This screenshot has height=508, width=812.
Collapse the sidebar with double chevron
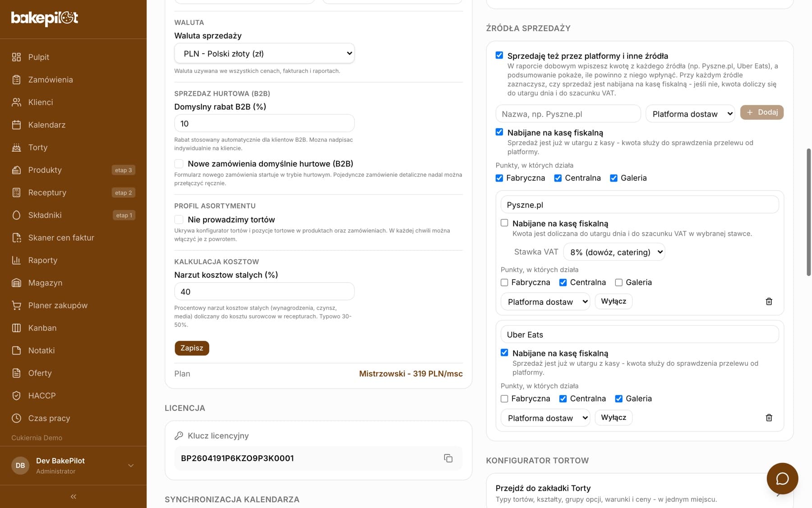point(73,497)
